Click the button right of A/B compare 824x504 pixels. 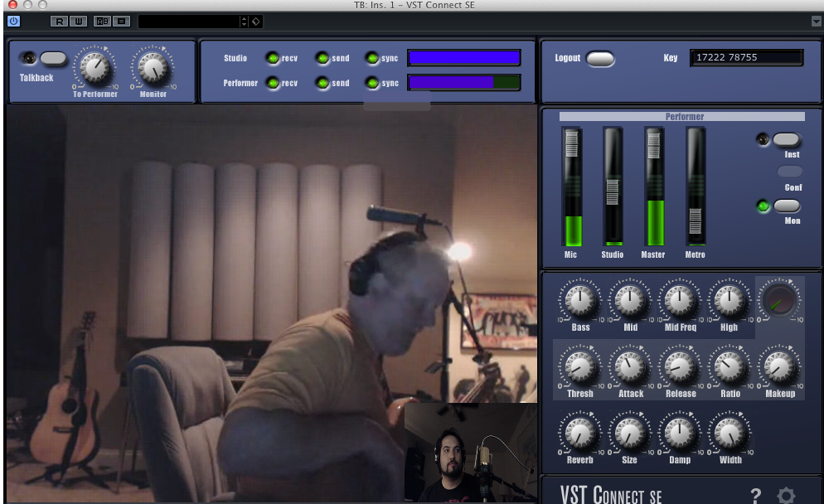tap(121, 21)
